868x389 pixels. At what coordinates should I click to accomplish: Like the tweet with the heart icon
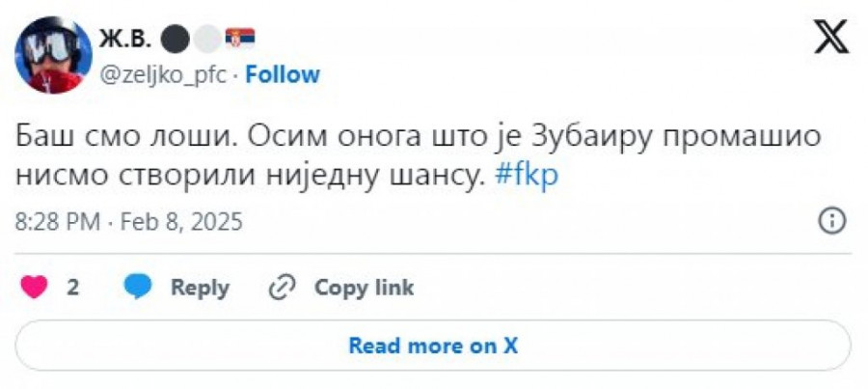[35, 287]
